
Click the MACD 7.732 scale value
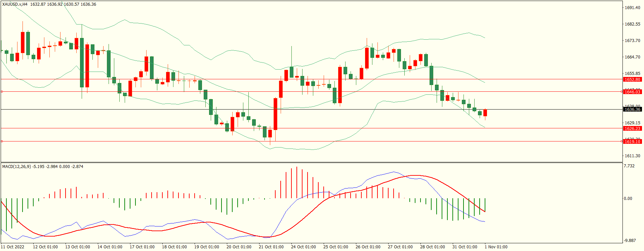[x=629, y=166]
